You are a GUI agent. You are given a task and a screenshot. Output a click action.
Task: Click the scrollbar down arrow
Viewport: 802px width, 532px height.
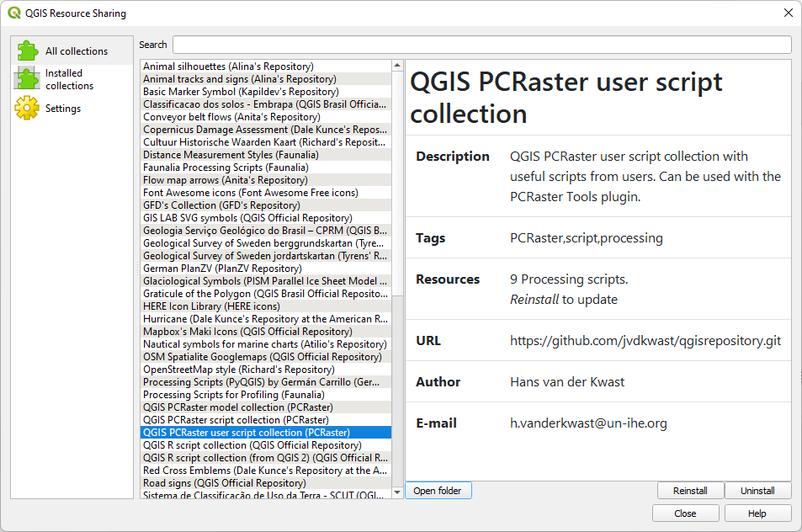click(x=396, y=493)
